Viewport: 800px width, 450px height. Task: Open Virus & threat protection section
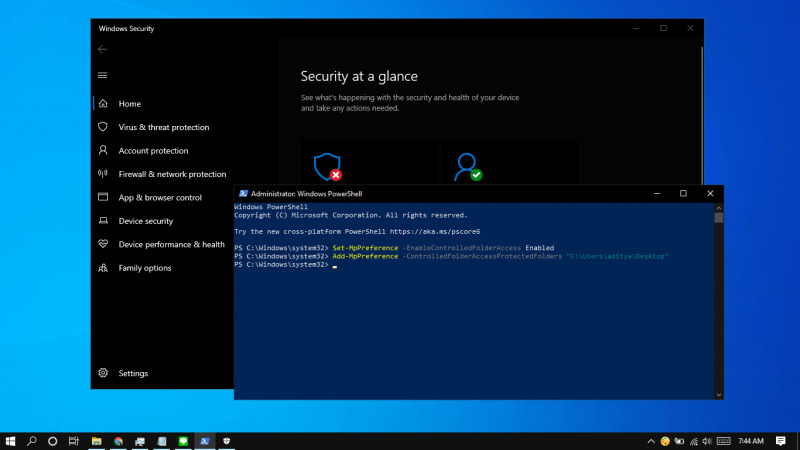[162, 127]
